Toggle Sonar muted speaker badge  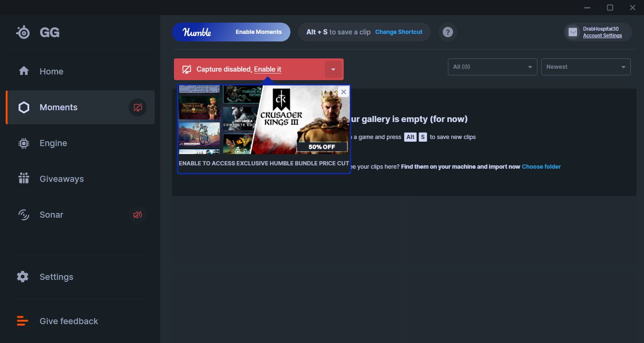click(138, 215)
